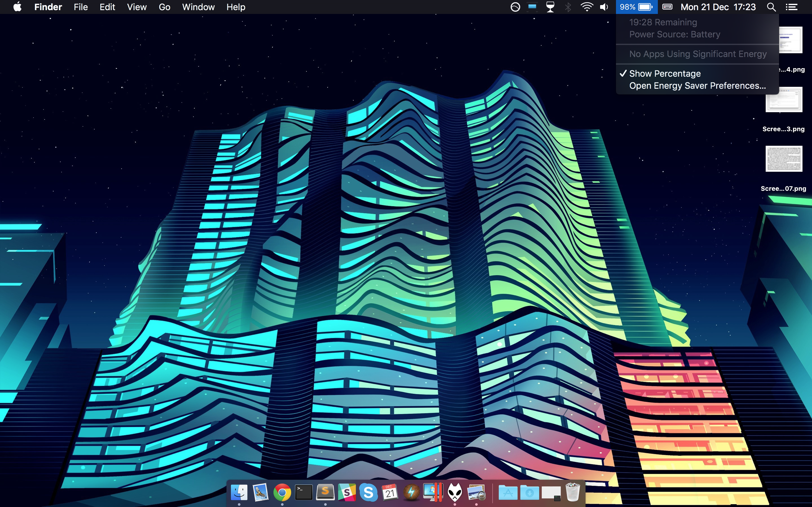The height and width of the screenshot is (507, 812).
Task: Launch Terminal from the Dock
Action: tap(304, 492)
